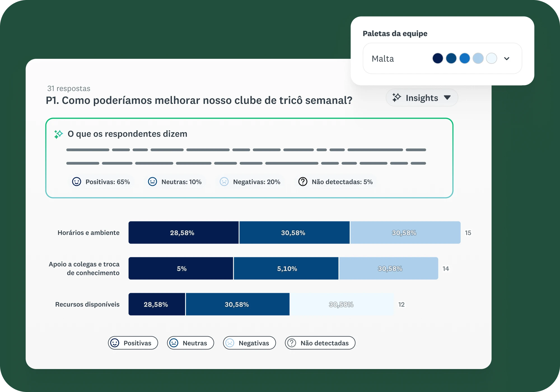Select the near-white Malta swatch
The image size is (560, 392).
pyautogui.click(x=491, y=59)
